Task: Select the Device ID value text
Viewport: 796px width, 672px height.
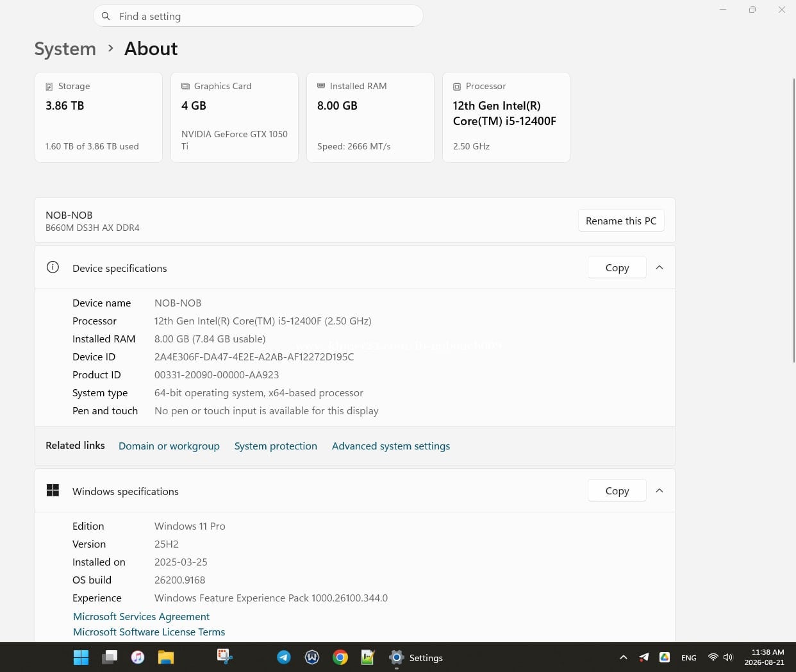Action: click(x=254, y=357)
